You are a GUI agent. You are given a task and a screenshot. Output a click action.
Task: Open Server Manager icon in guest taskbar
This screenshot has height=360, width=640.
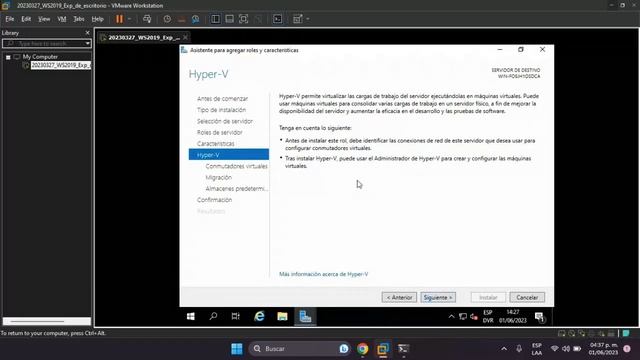(x=305, y=316)
